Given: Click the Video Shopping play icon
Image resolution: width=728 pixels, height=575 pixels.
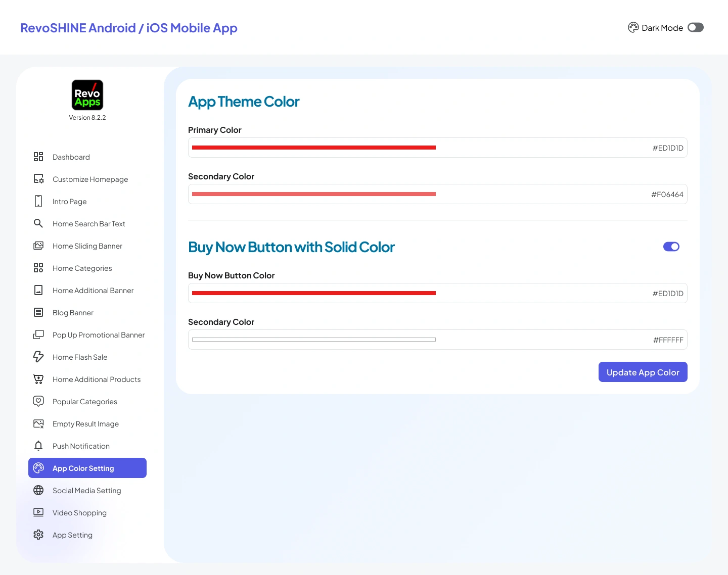Looking at the screenshot, I should 38,512.
